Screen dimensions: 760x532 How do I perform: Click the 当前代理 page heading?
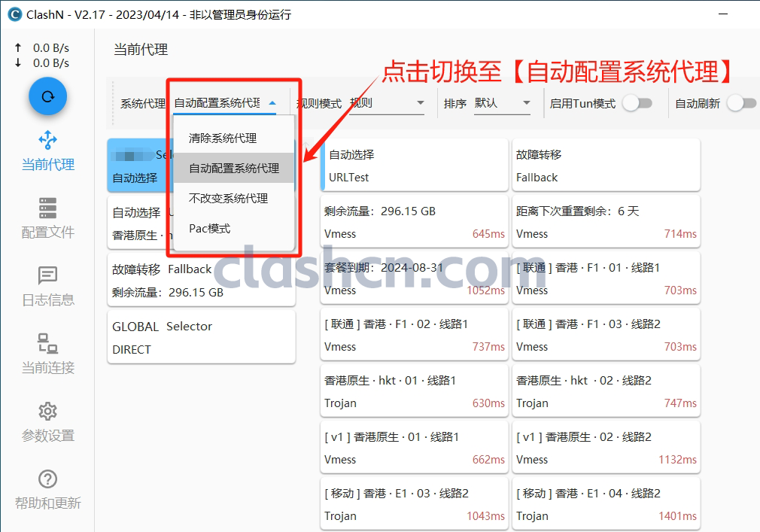point(141,50)
